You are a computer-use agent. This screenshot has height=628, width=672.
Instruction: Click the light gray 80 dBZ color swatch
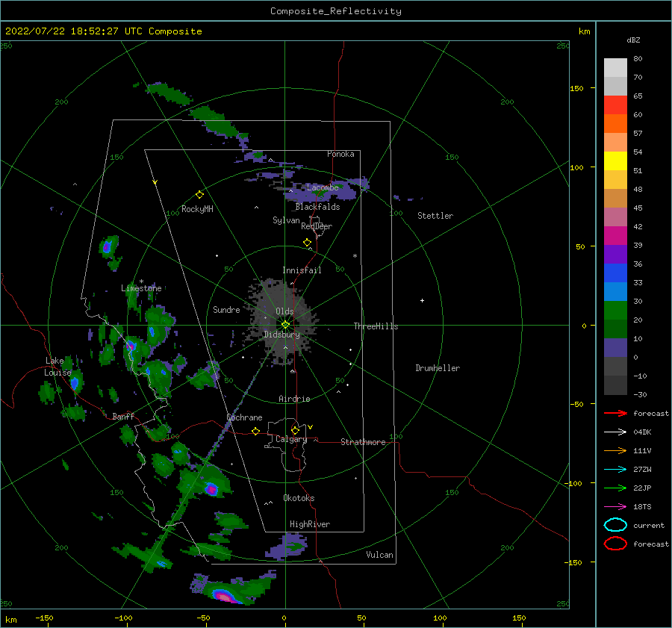pyautogui.click(x=615, y=67)
